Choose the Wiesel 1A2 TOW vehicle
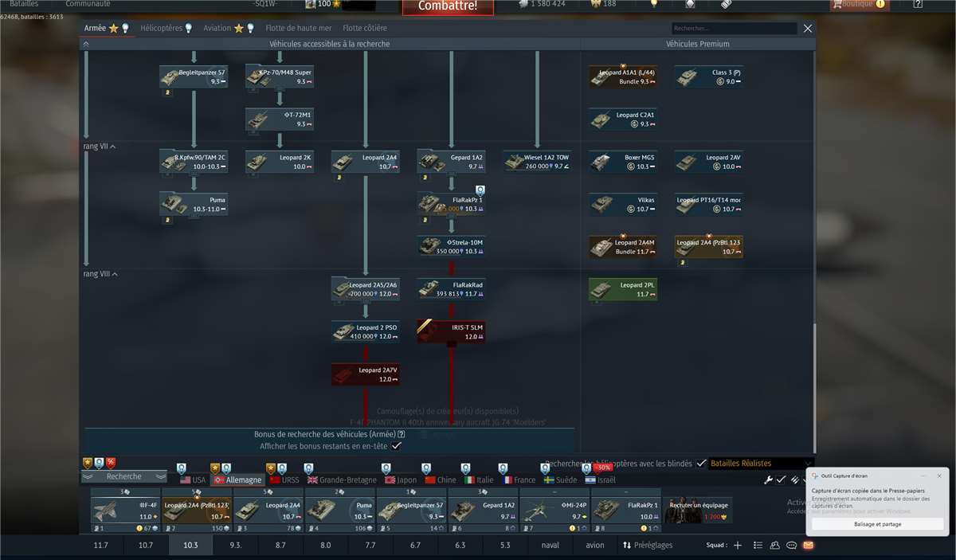Viewport: 956px width, 560px height. 537,162
